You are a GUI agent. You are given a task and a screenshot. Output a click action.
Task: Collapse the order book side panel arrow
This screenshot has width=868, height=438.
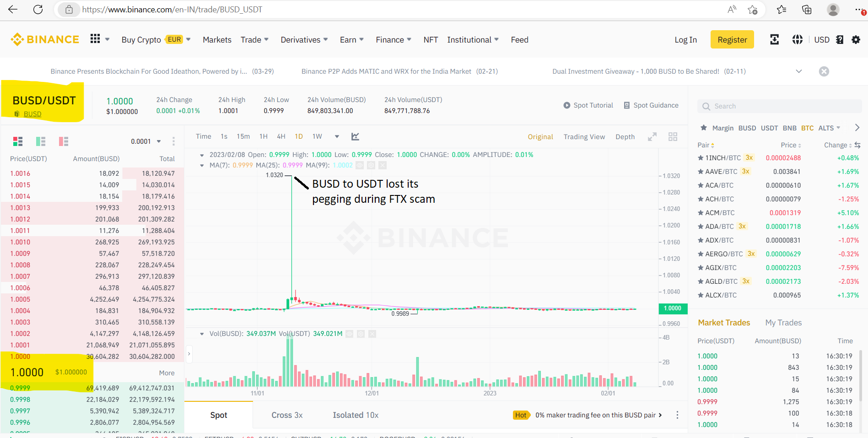[x=189, y=354]
